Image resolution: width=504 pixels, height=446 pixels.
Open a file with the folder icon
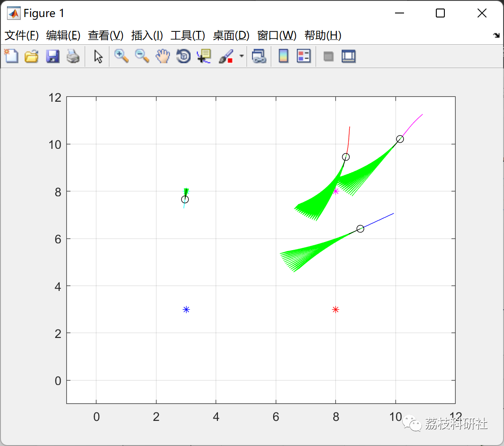click(31, 56)
